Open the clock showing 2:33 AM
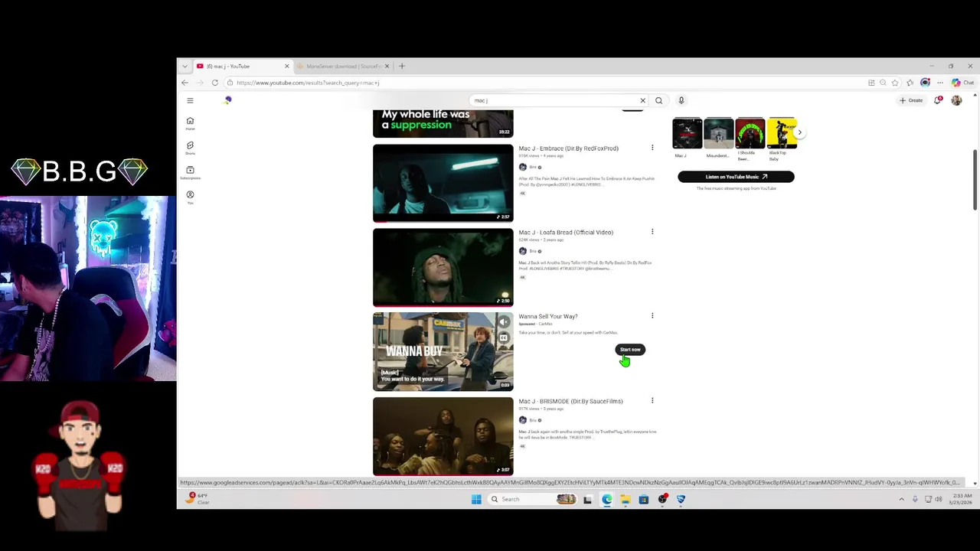This screenshot has width=980, height=551. (960, 499)
